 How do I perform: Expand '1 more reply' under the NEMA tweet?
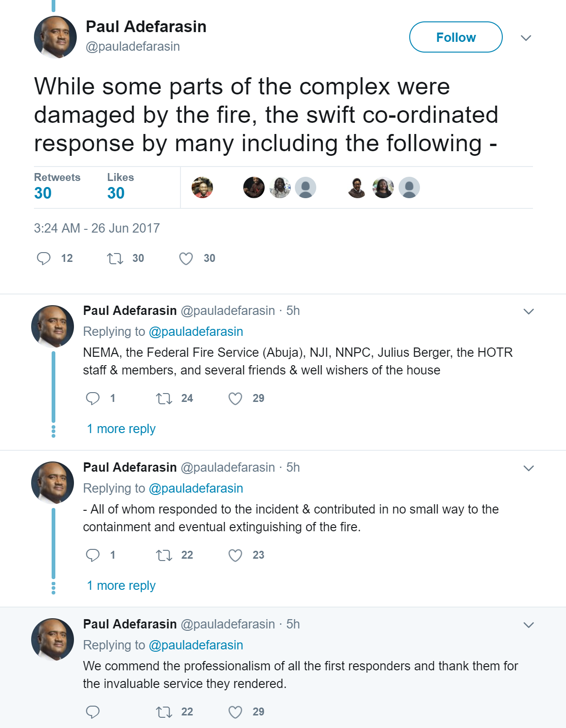tap(121, 429)
